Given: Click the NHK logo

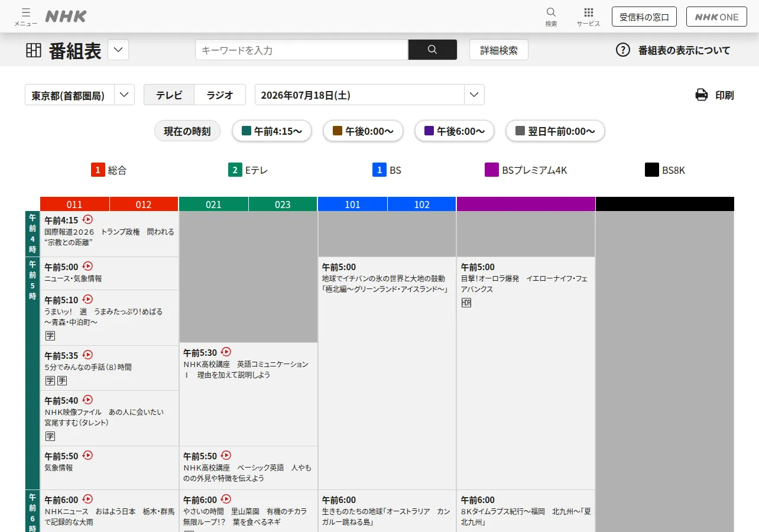Looking at the screenshot, I should click(x=66, y=17).
